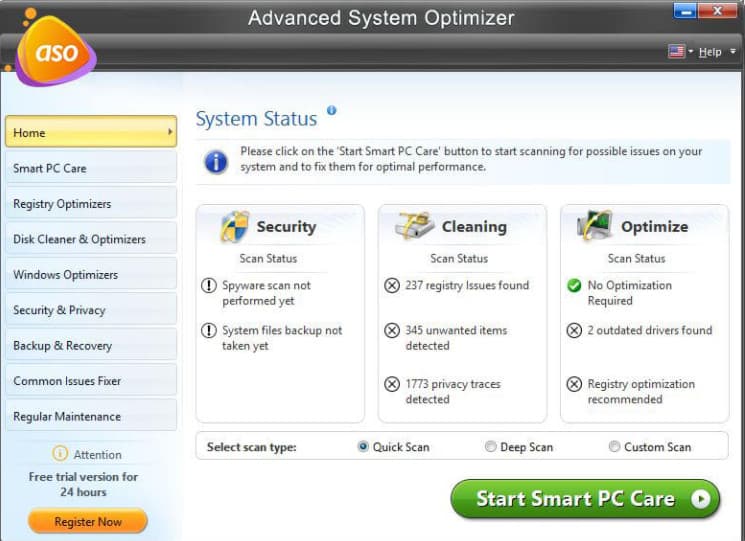Select Common Issues Fixer

click(91, 381)
